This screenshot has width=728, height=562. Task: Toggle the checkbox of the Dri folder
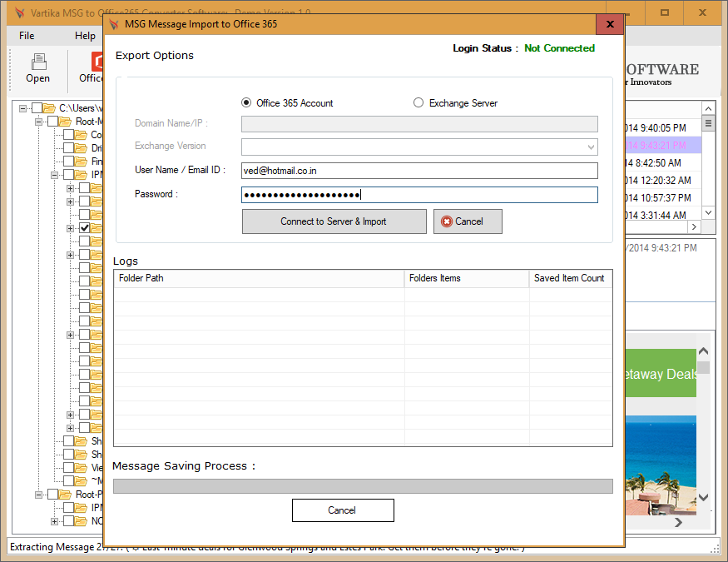(68, 148)
